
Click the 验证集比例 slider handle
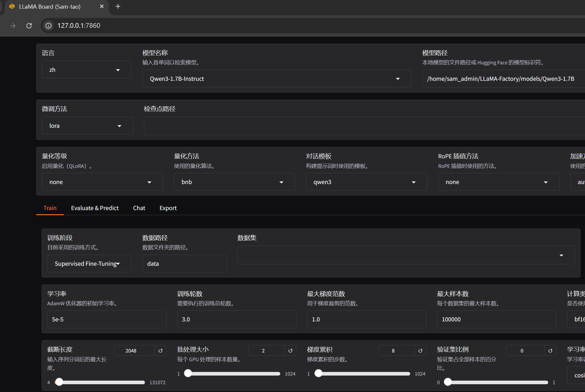pos(448,382)
